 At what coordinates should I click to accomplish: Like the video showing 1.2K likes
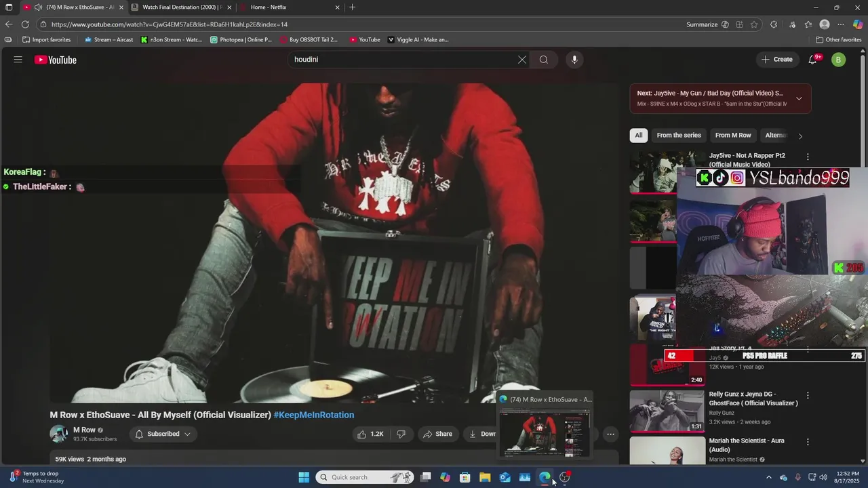[x=371, y=434]
